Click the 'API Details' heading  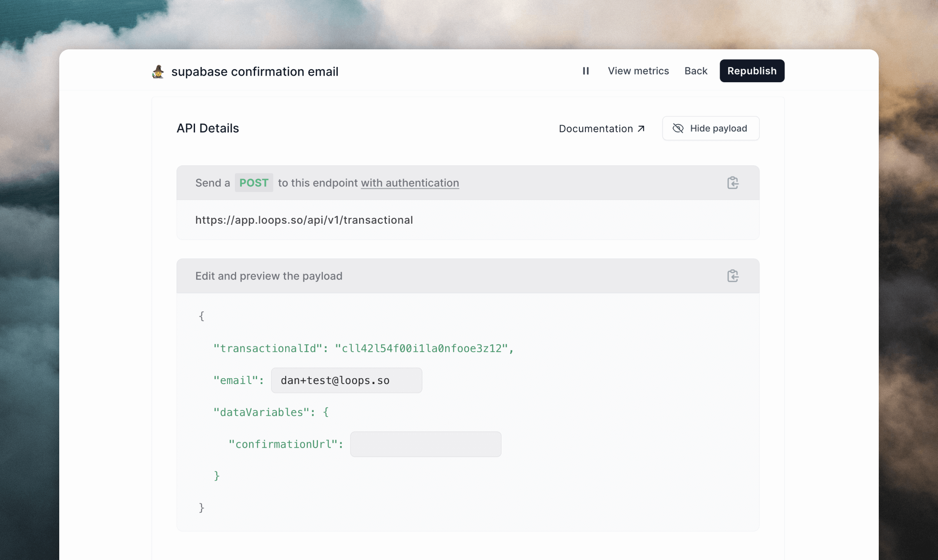[x=208, y=128]
